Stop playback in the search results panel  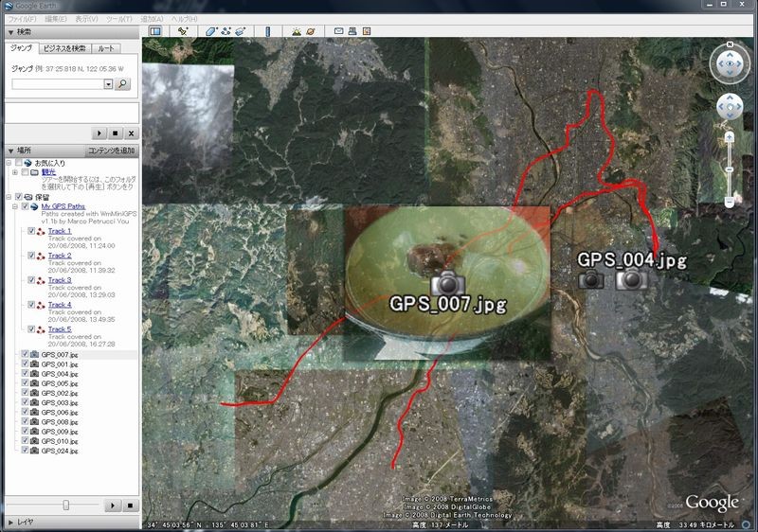coord(115,133)
